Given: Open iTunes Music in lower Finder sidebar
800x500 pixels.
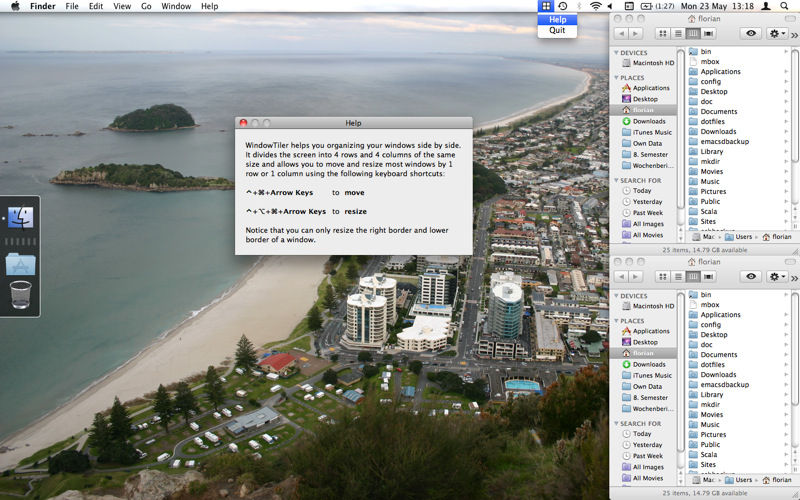Looking at the screenshot, I should point(647,376).
